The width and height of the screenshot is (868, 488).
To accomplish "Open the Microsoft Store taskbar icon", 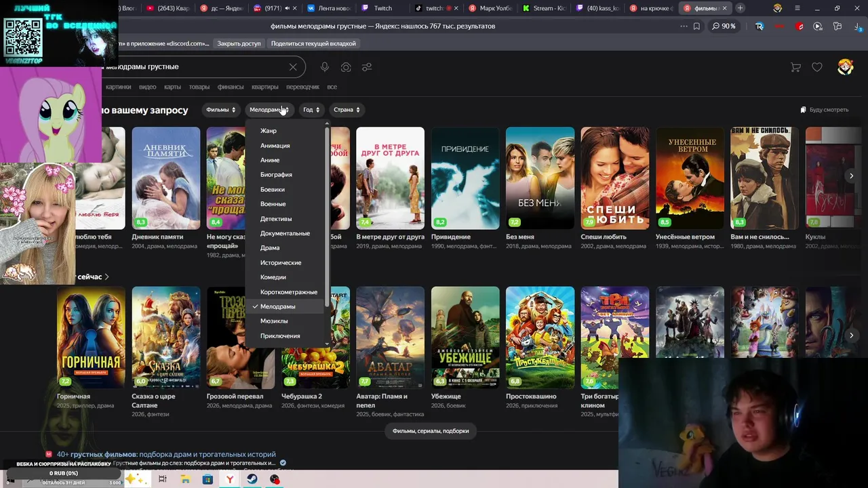I will click(208, 479).
